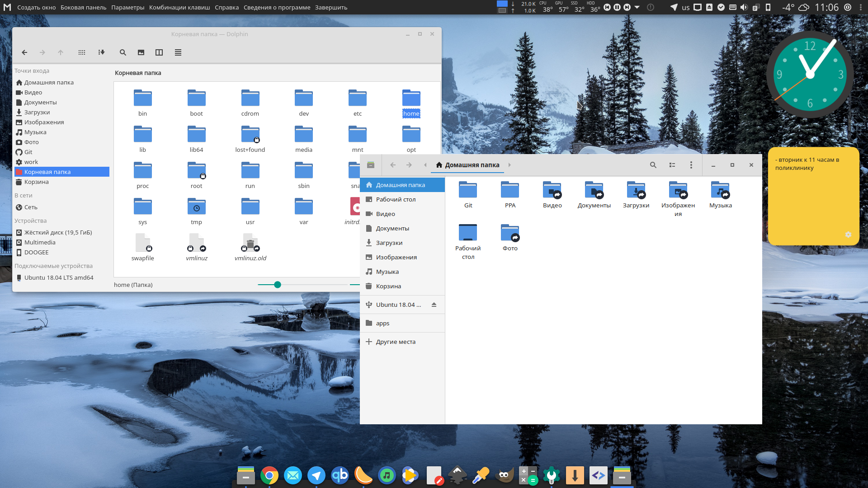
Task: Open the Справка menu
Action: point(226,7)
